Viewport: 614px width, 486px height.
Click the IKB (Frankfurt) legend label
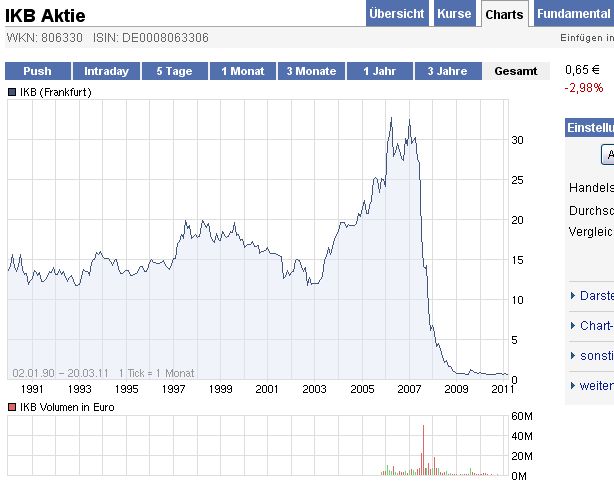coord(56,92)
